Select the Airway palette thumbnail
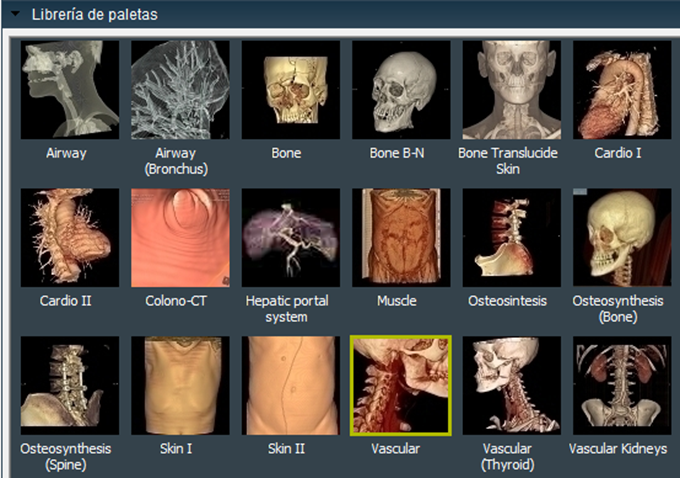Screen dimensions: 680x478 click(70, 90)
